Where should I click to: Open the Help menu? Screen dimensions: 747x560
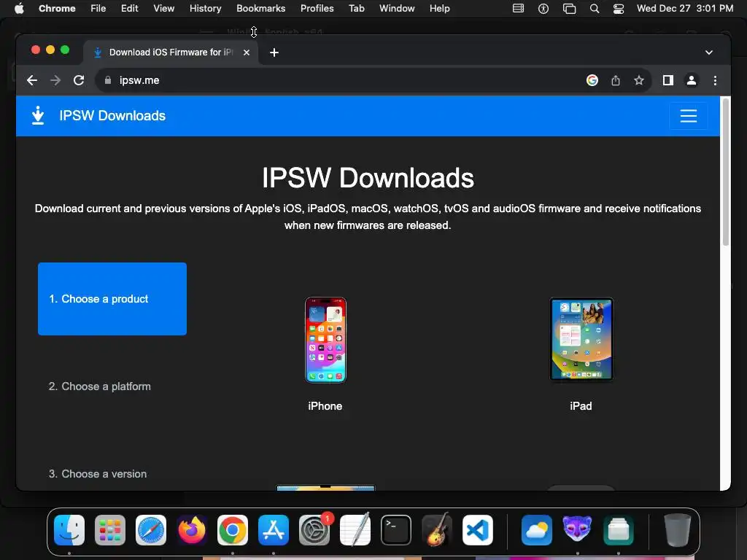coord(439,9)
